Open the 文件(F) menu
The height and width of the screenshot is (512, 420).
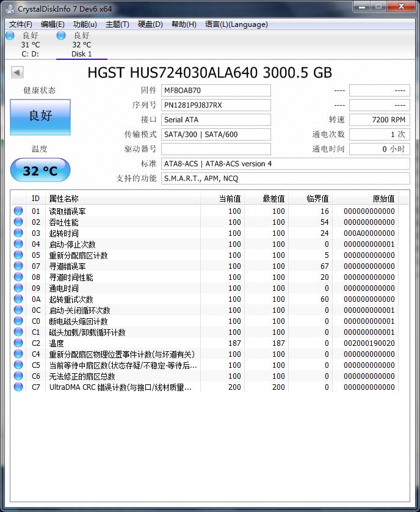[21, 24]
